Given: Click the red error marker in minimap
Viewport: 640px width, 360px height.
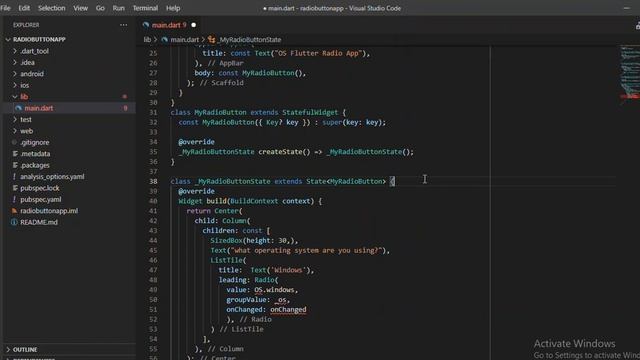Looking at the screenshot, I should 629,96.
